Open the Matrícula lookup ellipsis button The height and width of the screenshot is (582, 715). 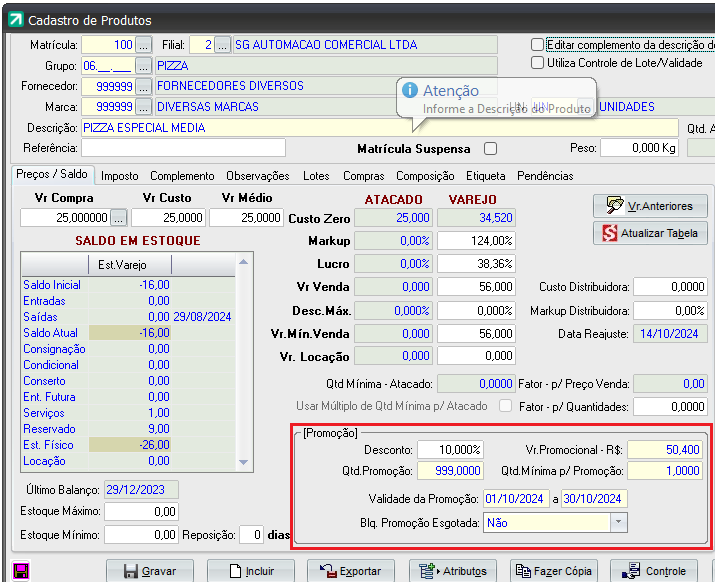[x=144, y=45]
